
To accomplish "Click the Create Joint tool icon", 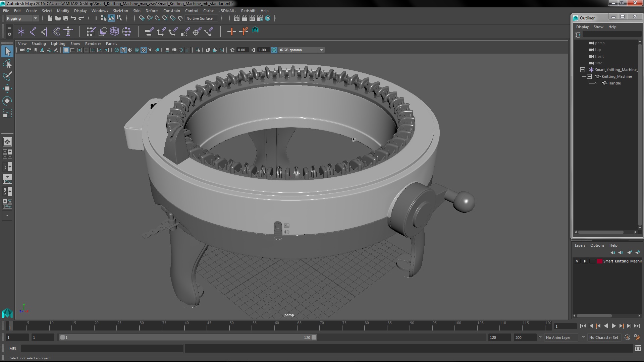I will 33,32.
